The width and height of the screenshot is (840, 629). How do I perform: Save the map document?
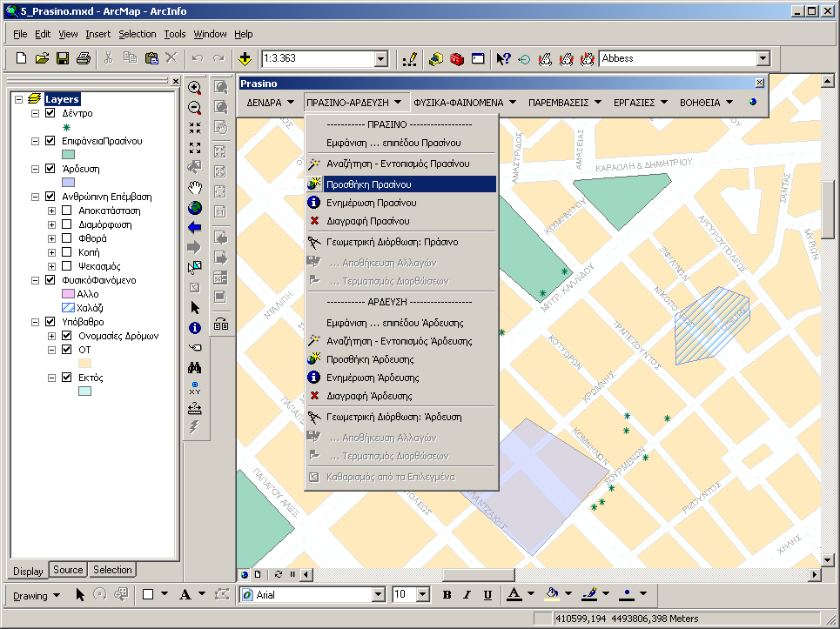(x=63, y=58)
